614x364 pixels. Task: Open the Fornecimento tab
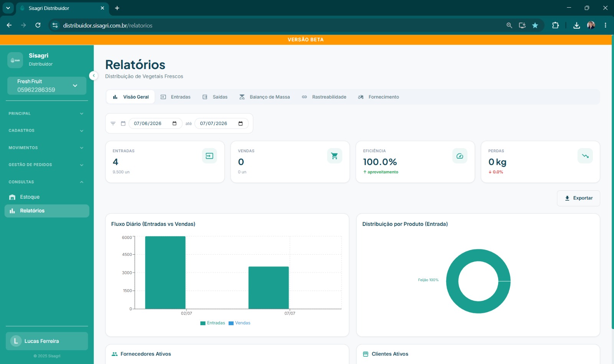coord(378,97)
